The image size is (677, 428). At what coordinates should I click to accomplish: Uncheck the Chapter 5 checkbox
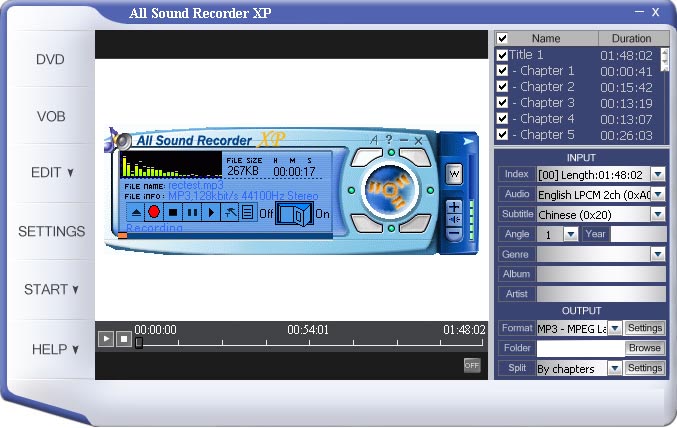pyautogui.click(x=502, y=134)
